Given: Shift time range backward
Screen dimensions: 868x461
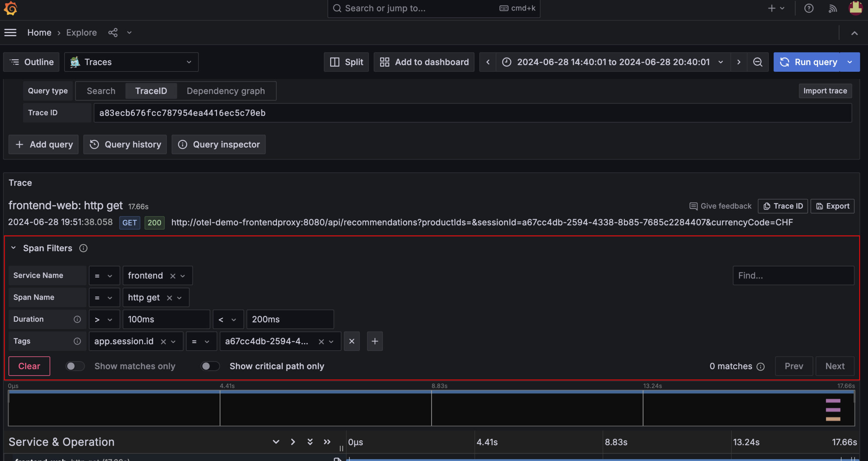Looking at the screenshot, I should (x=488, y=62).
